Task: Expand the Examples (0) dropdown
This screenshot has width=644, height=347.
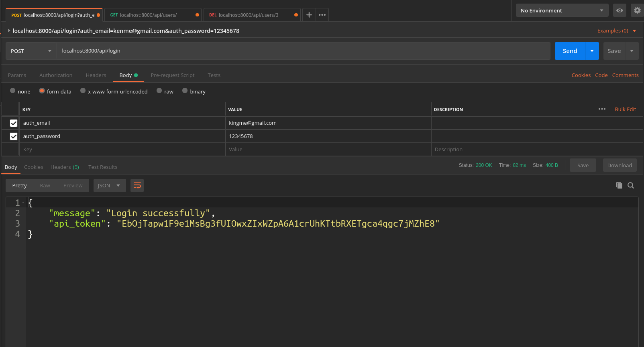Action: 617,31
